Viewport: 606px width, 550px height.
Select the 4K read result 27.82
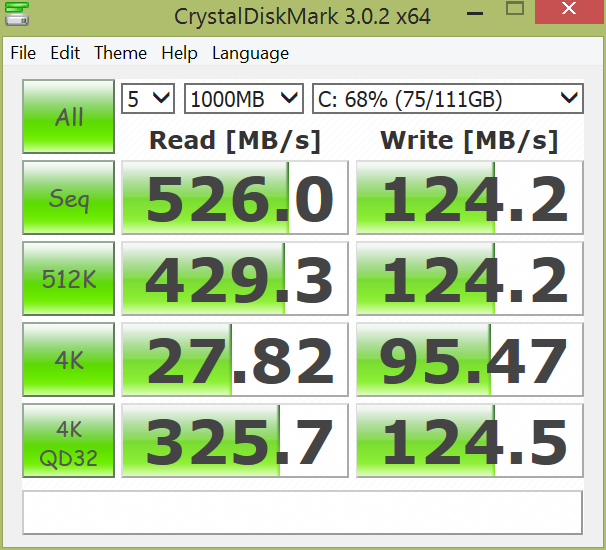click(x=235, y=359)
